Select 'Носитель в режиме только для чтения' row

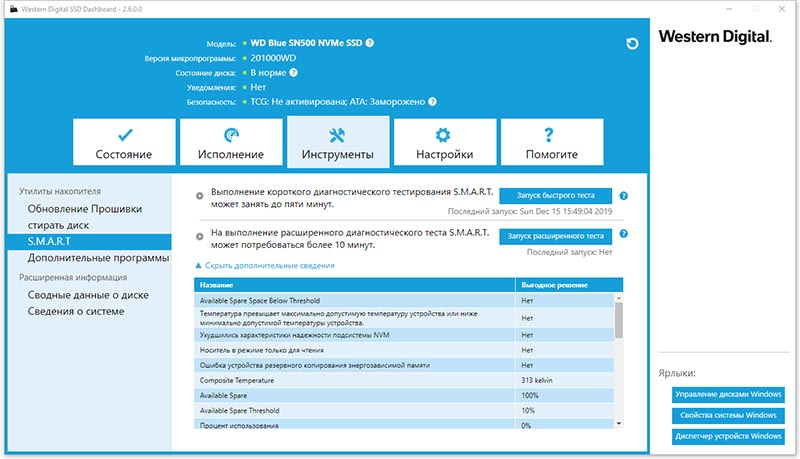pyautogui.click(x=404, y=350)
